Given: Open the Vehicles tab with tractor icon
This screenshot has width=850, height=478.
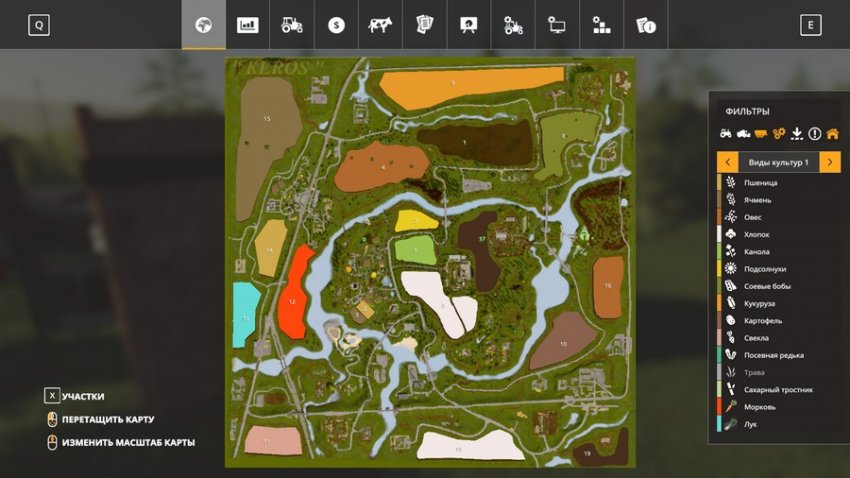Looking at the screenshot, I should (x=292, y=25).
